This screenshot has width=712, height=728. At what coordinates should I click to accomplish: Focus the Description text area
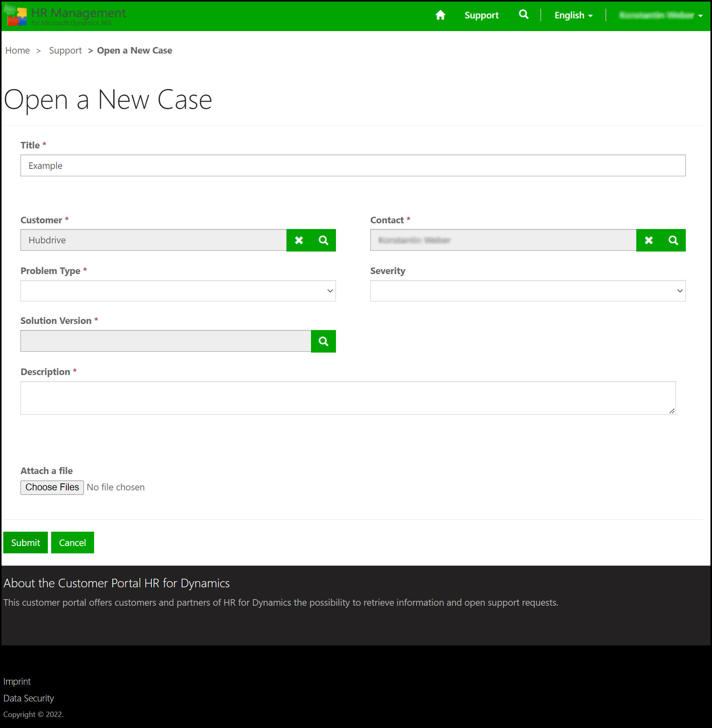point(348,398)
